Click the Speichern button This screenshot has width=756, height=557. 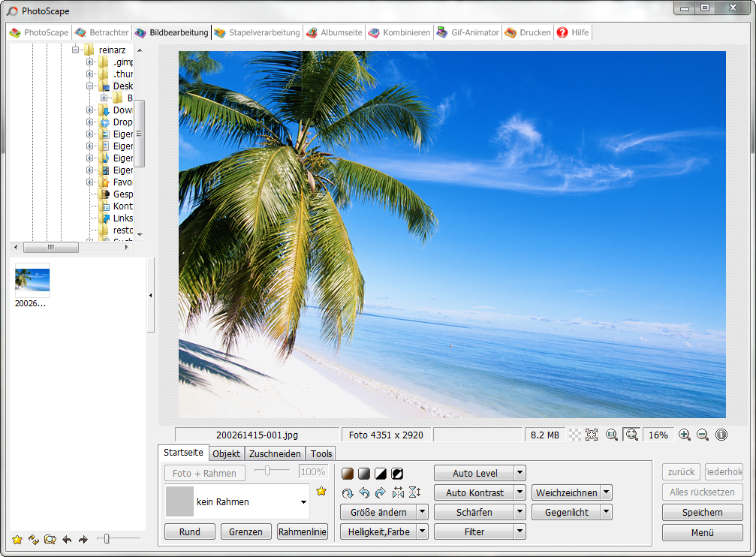click(x=702, y=513)
